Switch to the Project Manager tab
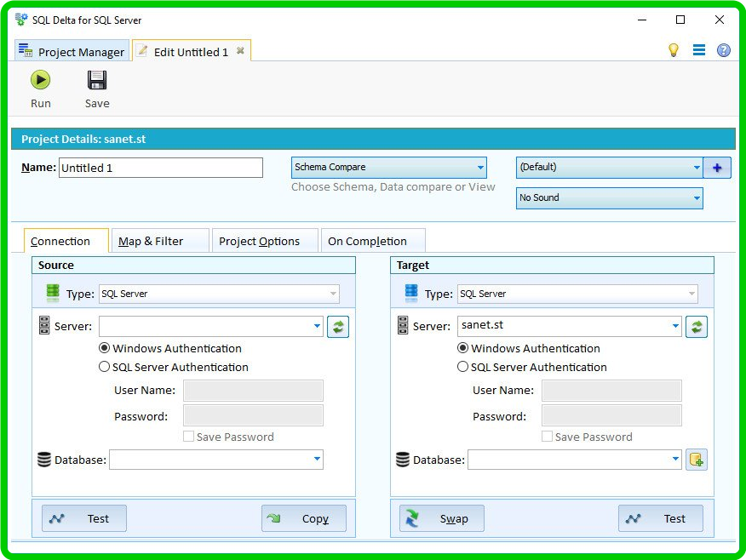This screenshot has width=746, height=560. (72, 51)
